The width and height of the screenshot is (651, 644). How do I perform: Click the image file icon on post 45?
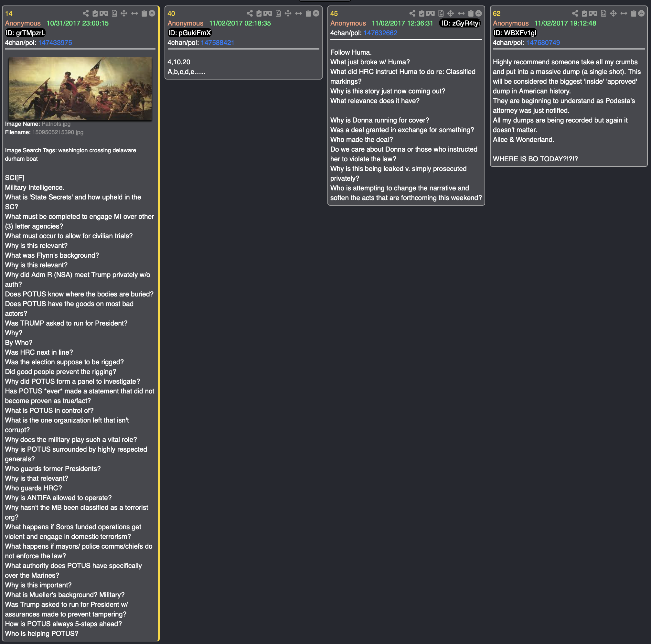click(x=441, y=14)
